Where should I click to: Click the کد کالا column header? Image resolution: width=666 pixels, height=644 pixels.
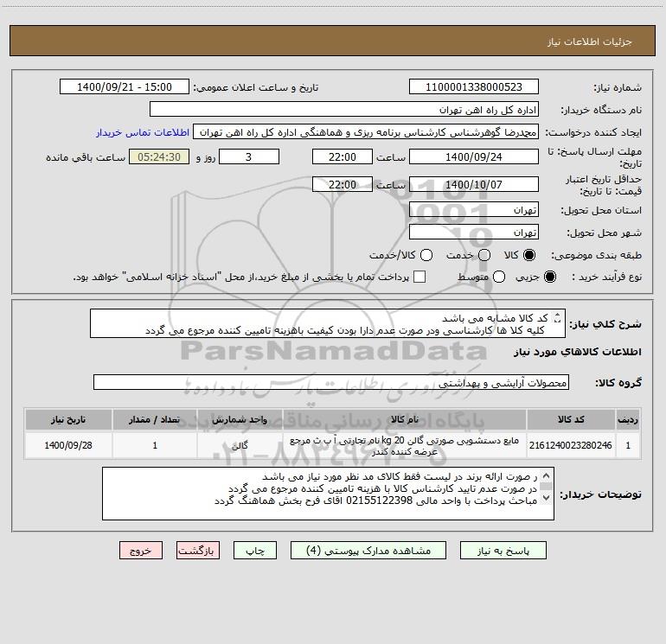tap(571, 420)
